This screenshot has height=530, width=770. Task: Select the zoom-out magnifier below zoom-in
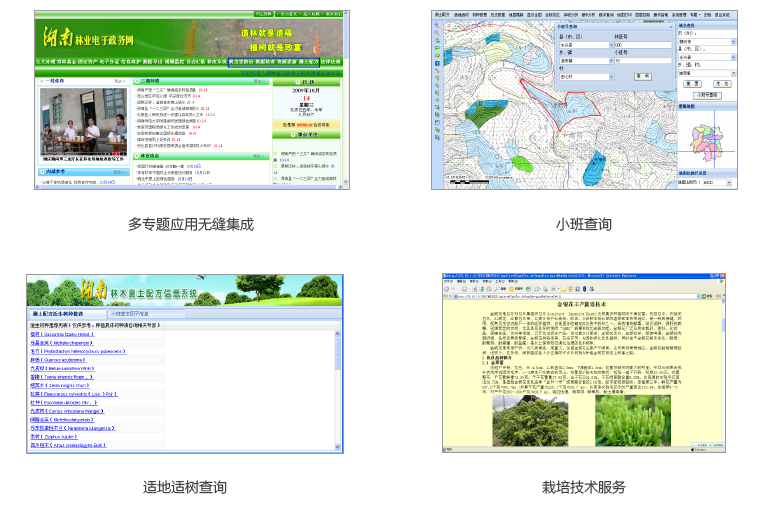click(437, 33)
